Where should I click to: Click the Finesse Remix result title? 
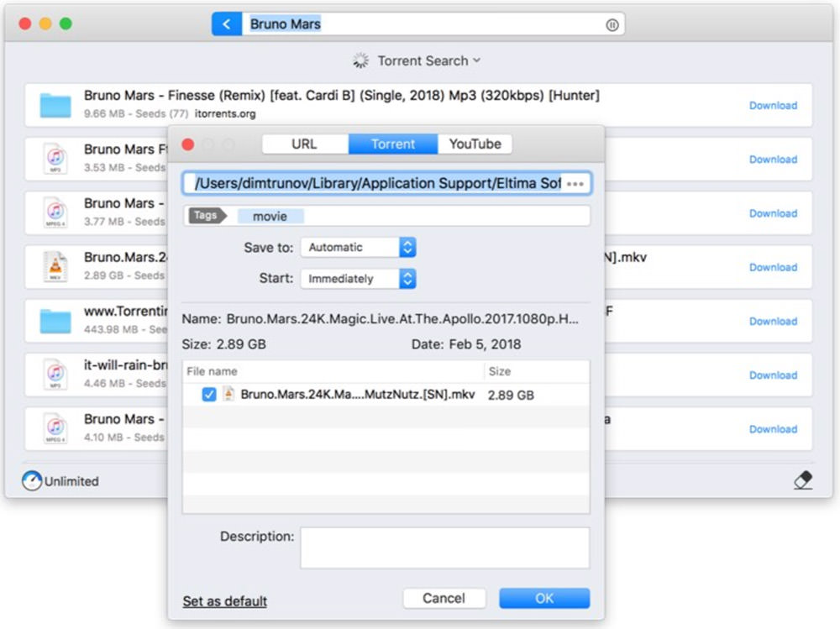coord(341,96)
